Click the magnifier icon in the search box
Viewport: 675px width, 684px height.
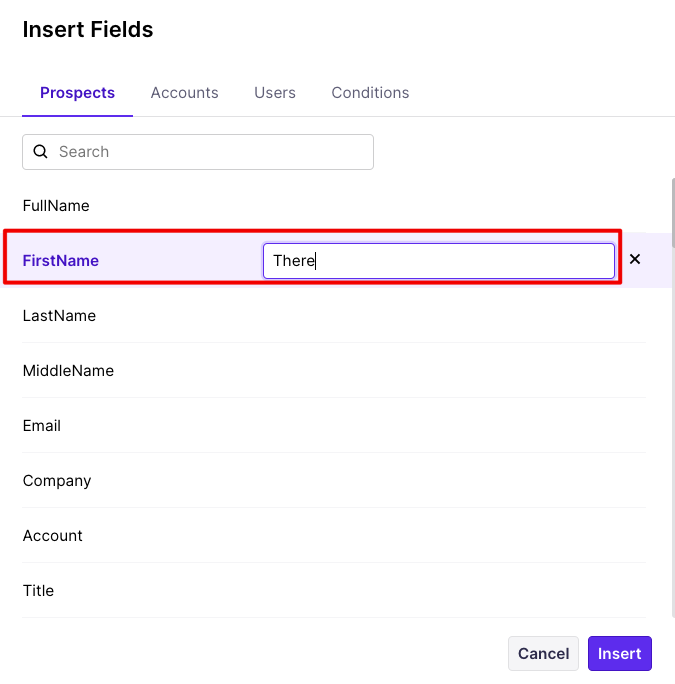tap(41, 152)
